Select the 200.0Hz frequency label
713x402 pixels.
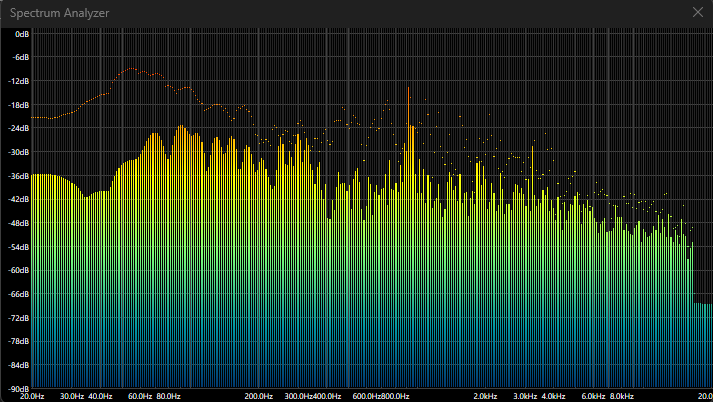(259, 396)
